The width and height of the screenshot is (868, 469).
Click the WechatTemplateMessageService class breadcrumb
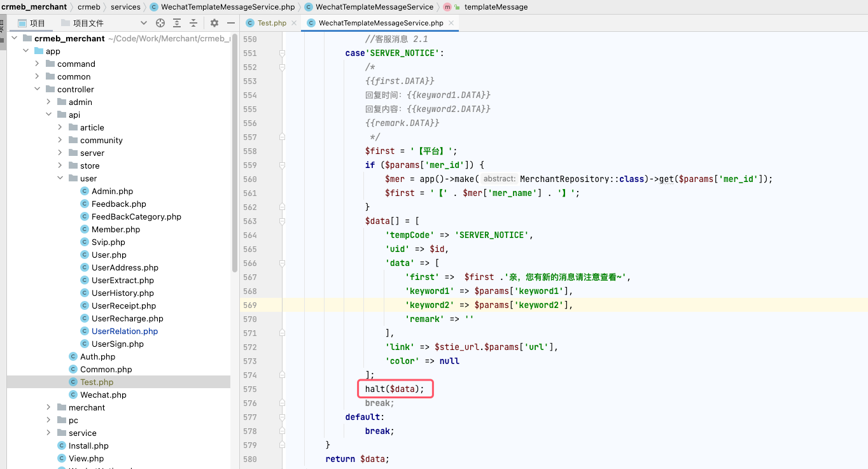369,7
